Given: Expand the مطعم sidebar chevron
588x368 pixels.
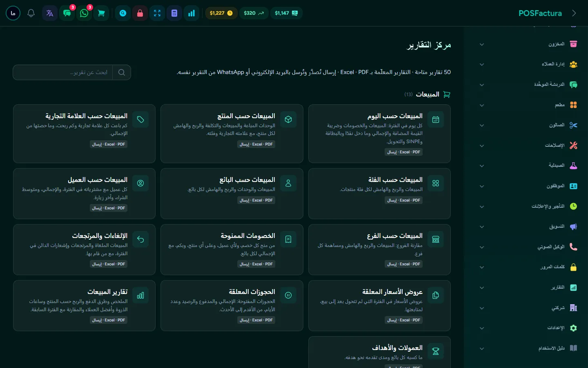Looking at the screenshot, I should click(x=482, y=105).
